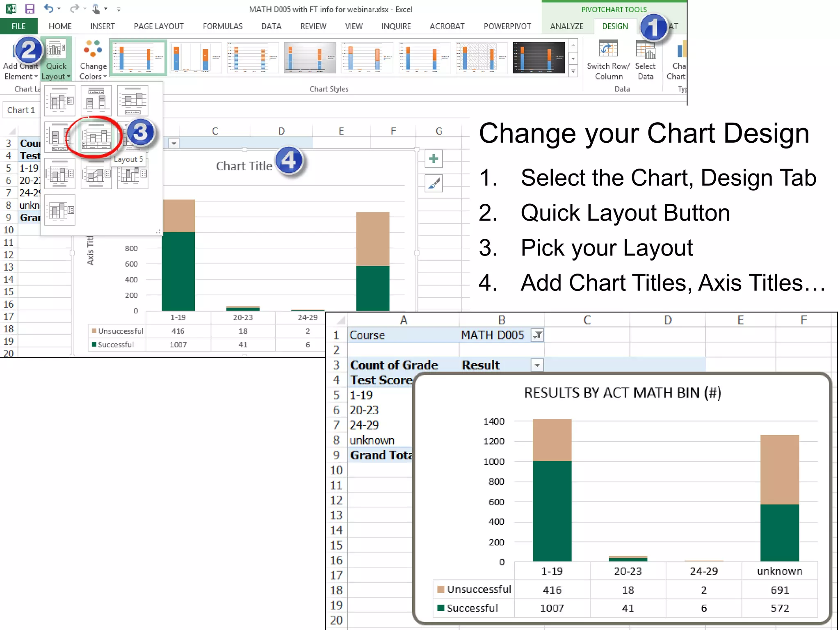The height and width of the screenshot is (630, 840).
Task: Click the Excel application icon in the title bar
Action: [x=11, y=9]
